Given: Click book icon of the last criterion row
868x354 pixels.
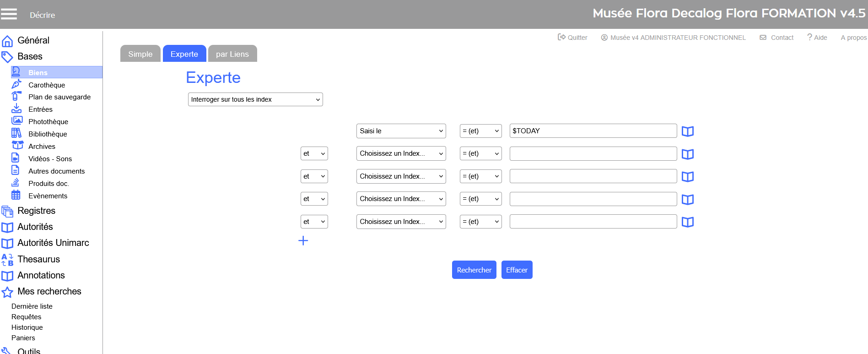Looking at the screenshot, I should click(x=687, y=222).
